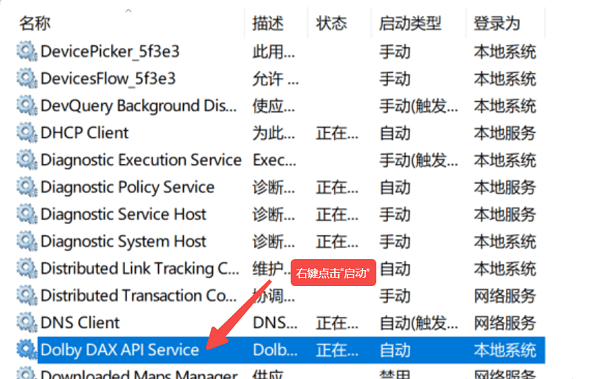This screenshot has width=600, height=379.
Task: Select the DNS Client service name
Action: click(80, 323)
